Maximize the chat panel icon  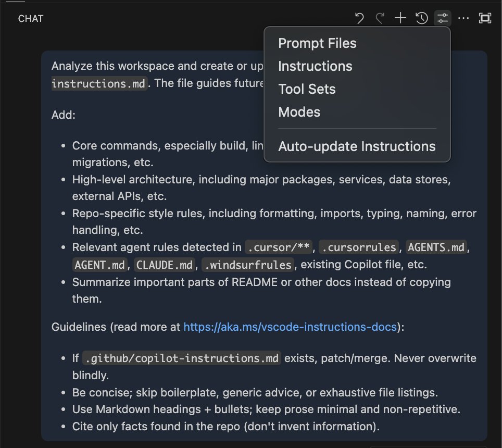[485, 18]
